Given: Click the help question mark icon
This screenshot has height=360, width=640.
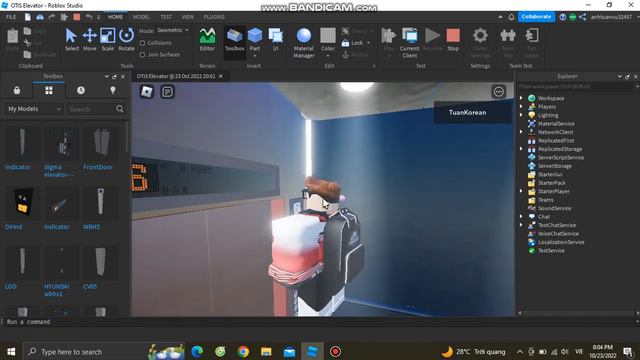Looking at the screenshot, I should pos(562,17).
